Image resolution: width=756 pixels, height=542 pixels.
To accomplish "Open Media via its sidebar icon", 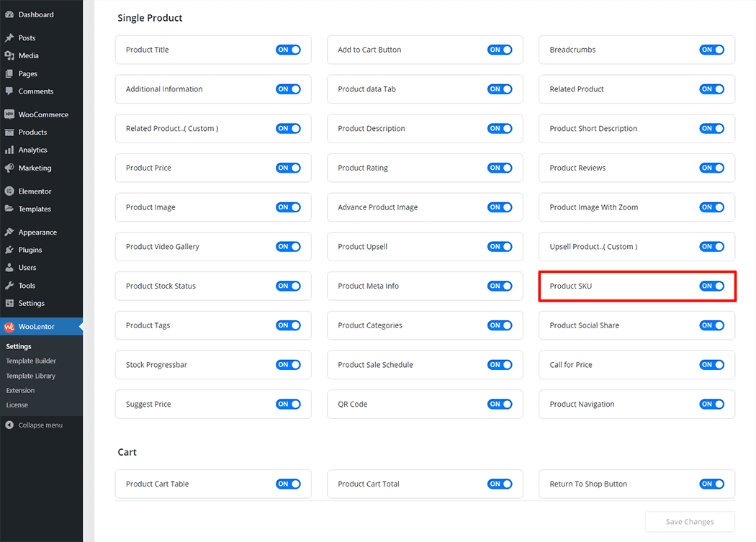I will 9,55.
